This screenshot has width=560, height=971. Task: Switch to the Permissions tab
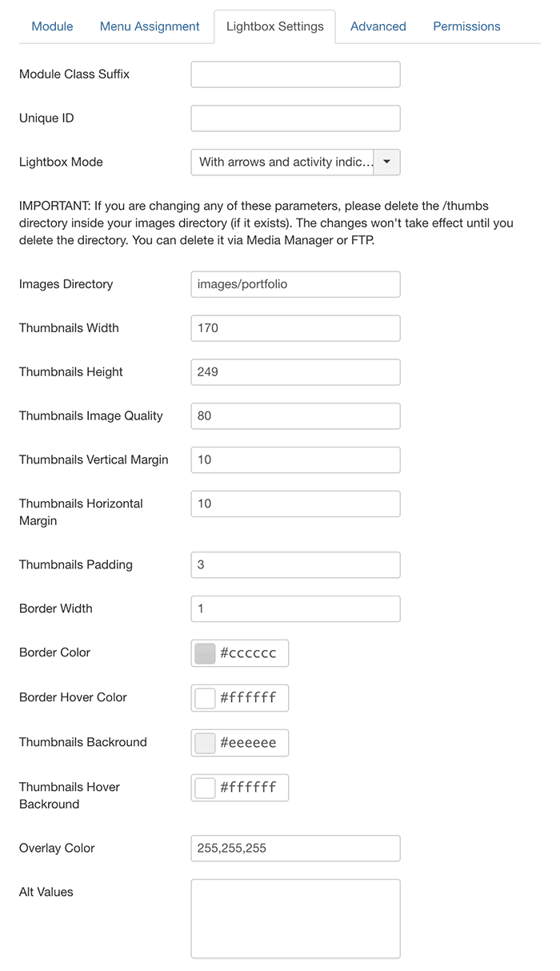[466, 26]
